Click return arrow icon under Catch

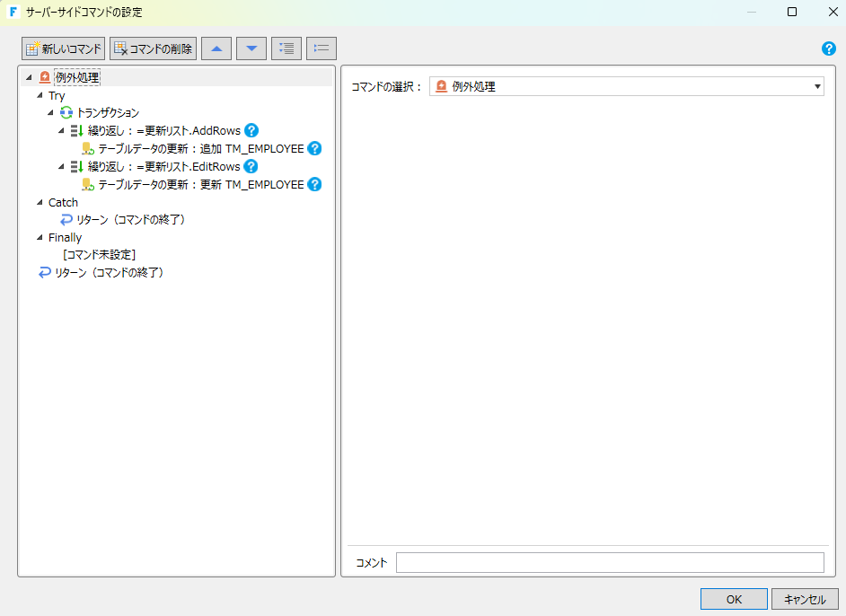pos(66,219)
